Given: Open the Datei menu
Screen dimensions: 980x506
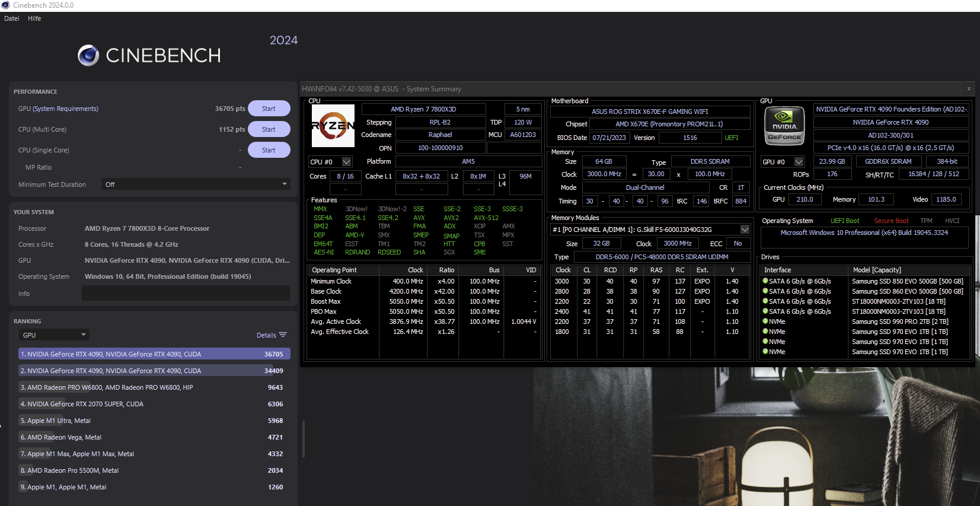Looking at the screenshot, I should click(12, 18).
